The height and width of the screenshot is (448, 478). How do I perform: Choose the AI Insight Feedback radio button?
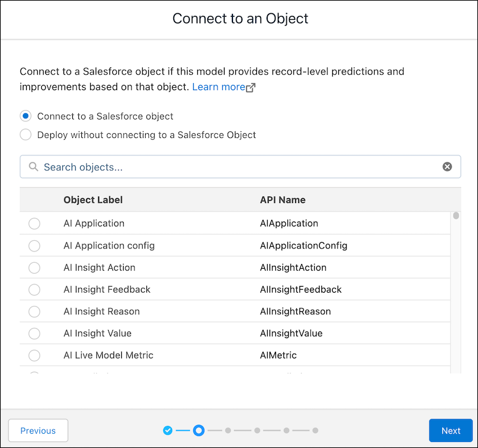(34, 290)
